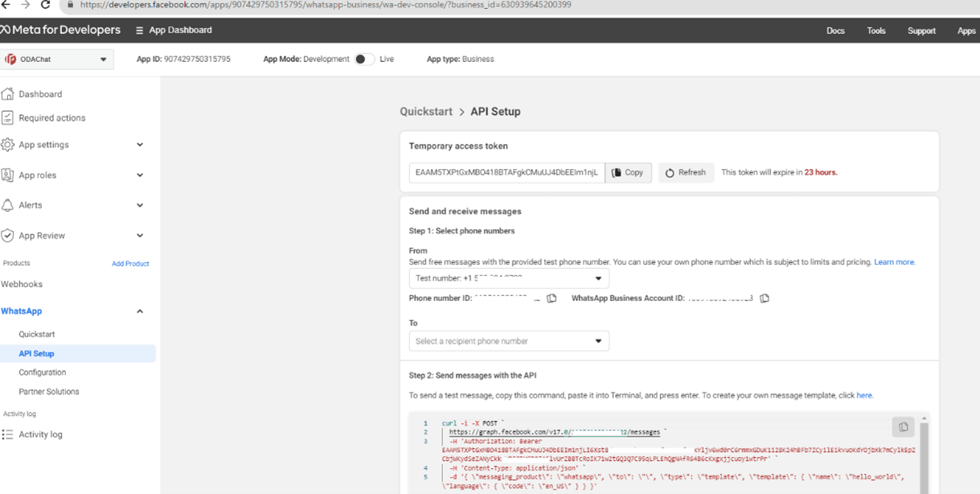Open Partner Solutions under WhatsApp
Viewport: 980px width, 494px height.
pyautogui.click(x=49, y=392)
